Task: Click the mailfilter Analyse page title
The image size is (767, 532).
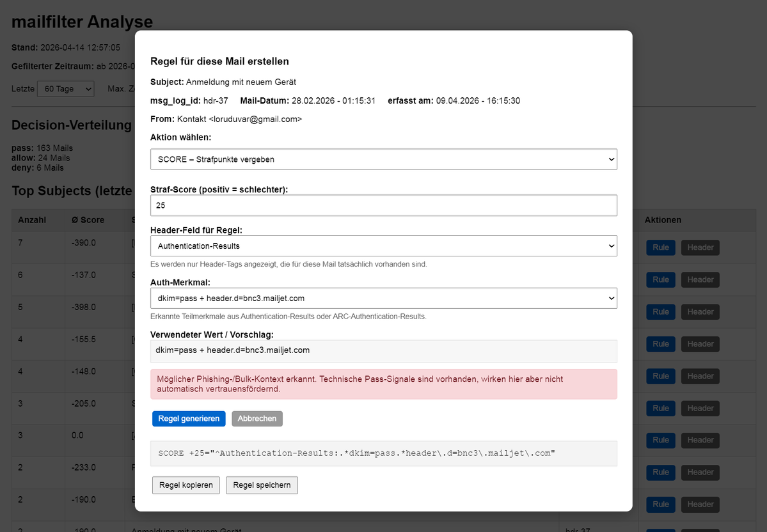Action: point(82,22)
